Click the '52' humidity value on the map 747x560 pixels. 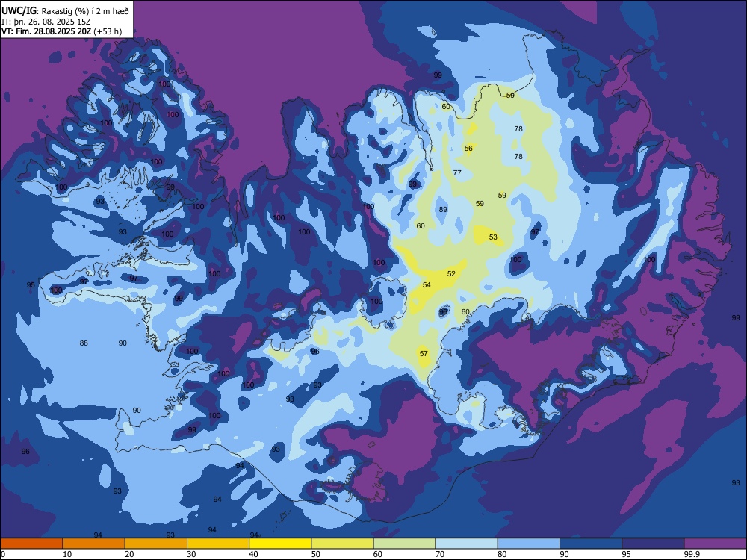click(451, 274)
